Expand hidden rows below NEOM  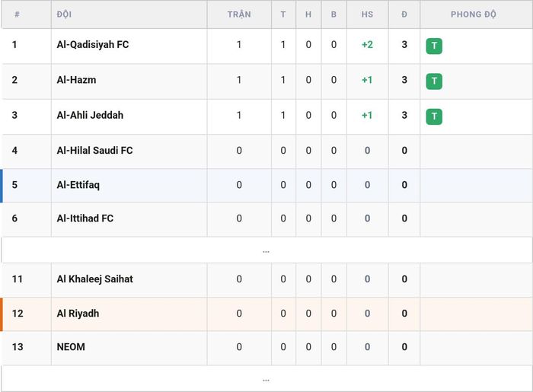(266, 379)
